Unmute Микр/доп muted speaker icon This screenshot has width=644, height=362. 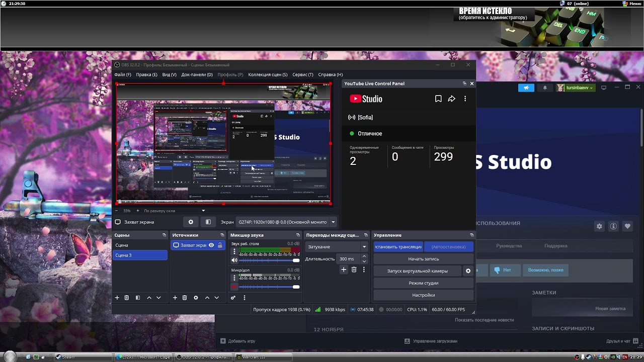234,287
